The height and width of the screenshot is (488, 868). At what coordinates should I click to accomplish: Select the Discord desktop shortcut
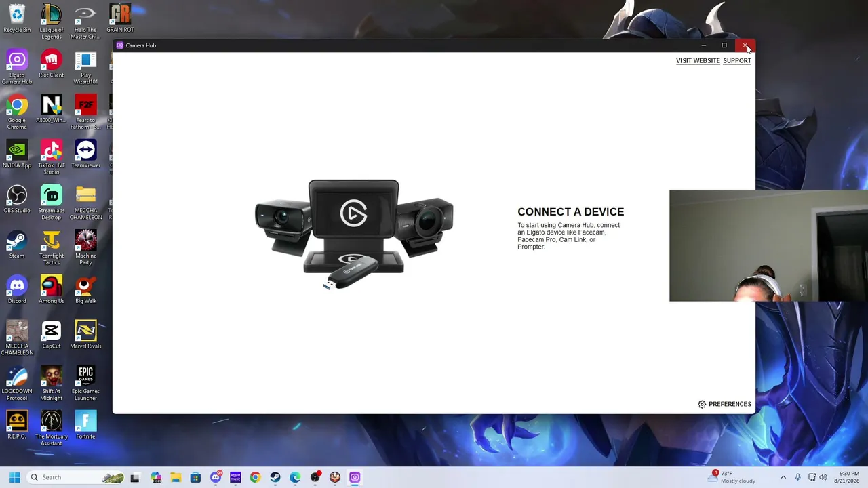click(17, 289)
